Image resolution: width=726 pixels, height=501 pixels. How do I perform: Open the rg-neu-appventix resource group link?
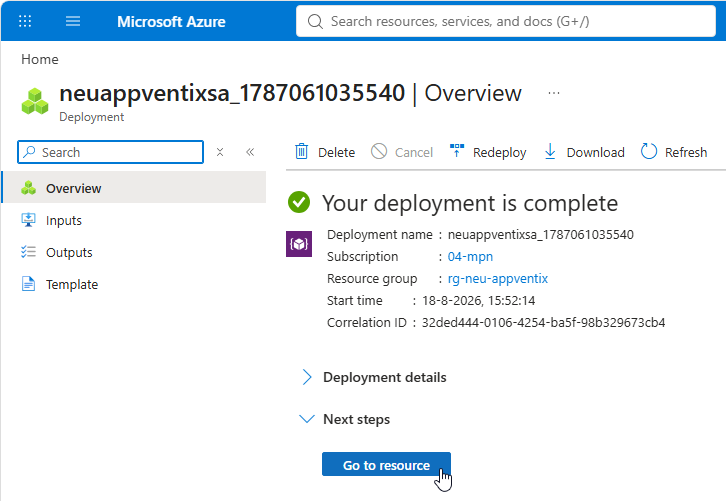pyautogui.click(x=498, y=279)
